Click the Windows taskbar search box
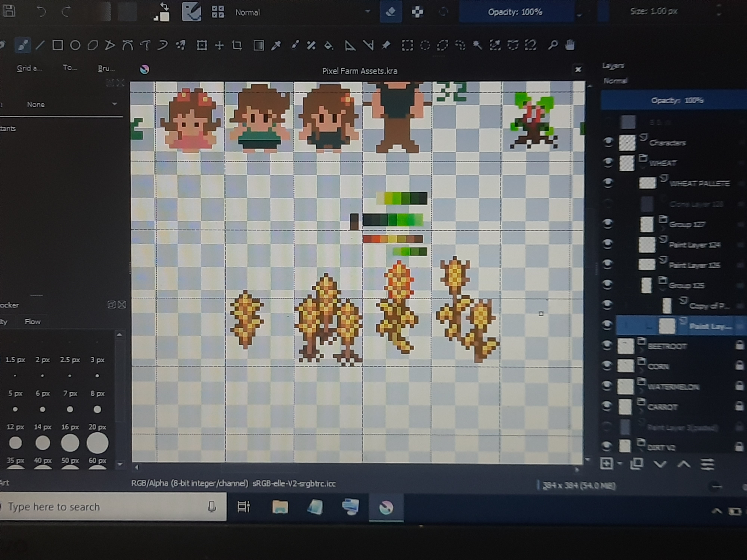The width and height of the screenshot is (747, 560). coord(113,506)
